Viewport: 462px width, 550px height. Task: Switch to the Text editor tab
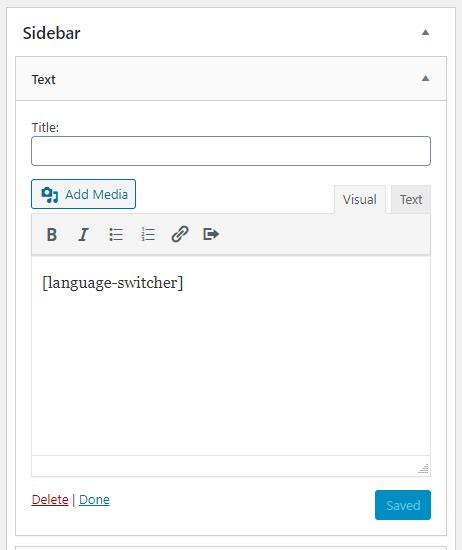[411, 199]
